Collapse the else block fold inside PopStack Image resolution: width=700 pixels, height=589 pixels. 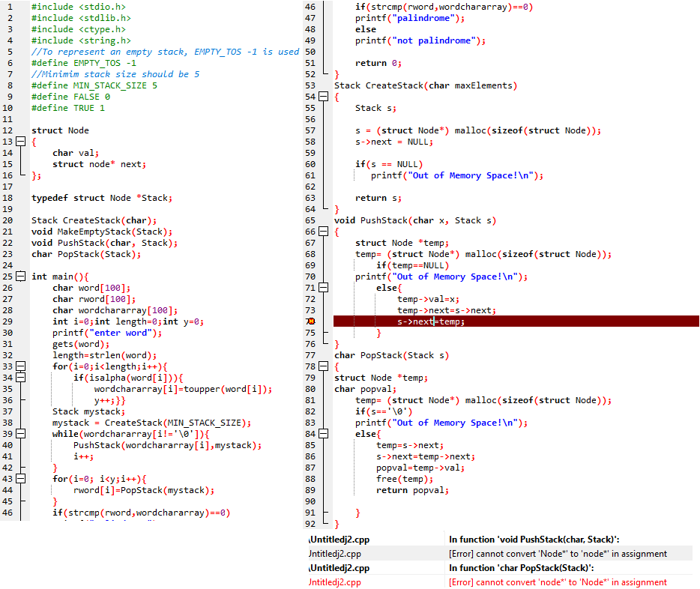click(322, 434)
